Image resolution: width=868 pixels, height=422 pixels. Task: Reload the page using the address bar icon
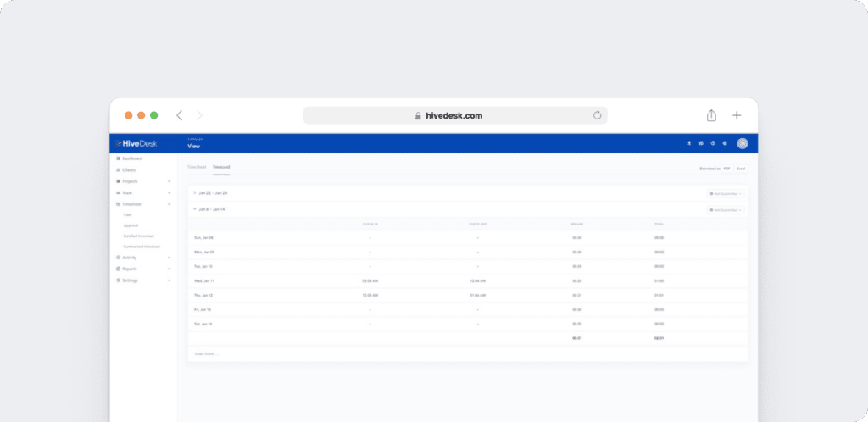(597, 115)
